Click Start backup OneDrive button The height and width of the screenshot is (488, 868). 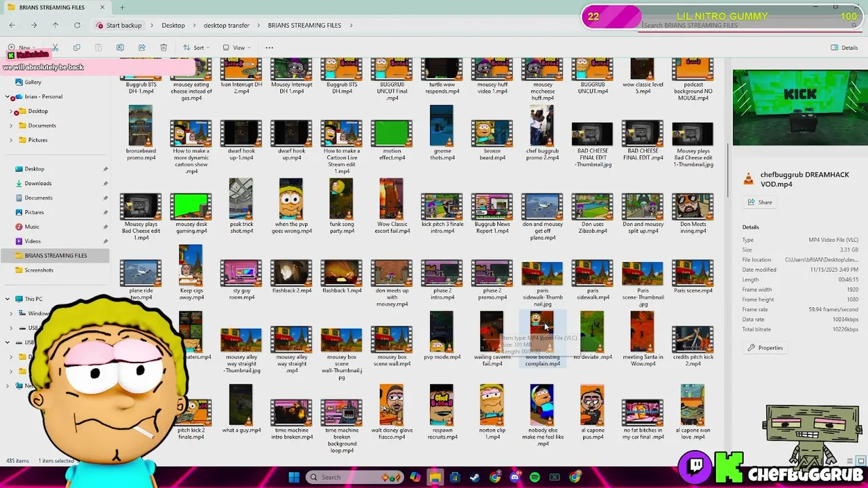(x=119, y=25)
